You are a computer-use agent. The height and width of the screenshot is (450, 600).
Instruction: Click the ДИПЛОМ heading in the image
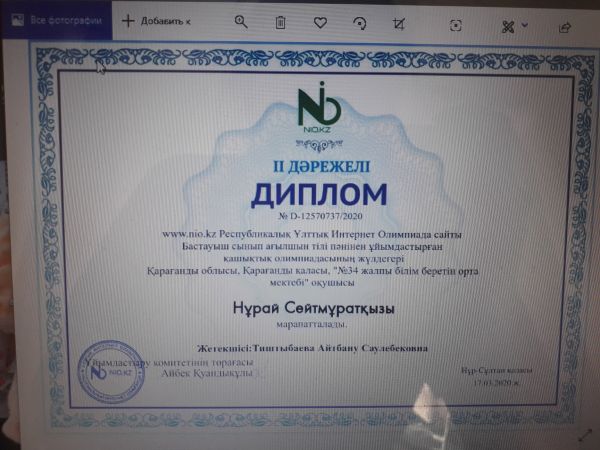click(x=317, y=191)
